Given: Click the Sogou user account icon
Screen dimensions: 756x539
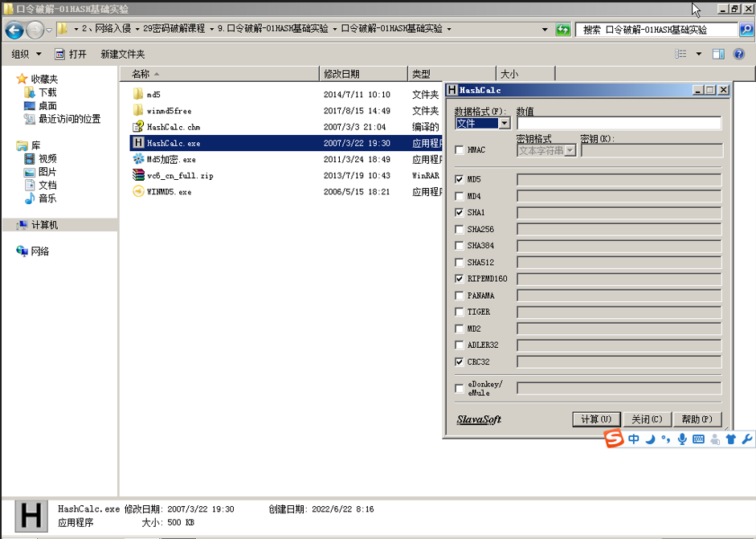Looking at the screenshot, I should tap(715, 439).
